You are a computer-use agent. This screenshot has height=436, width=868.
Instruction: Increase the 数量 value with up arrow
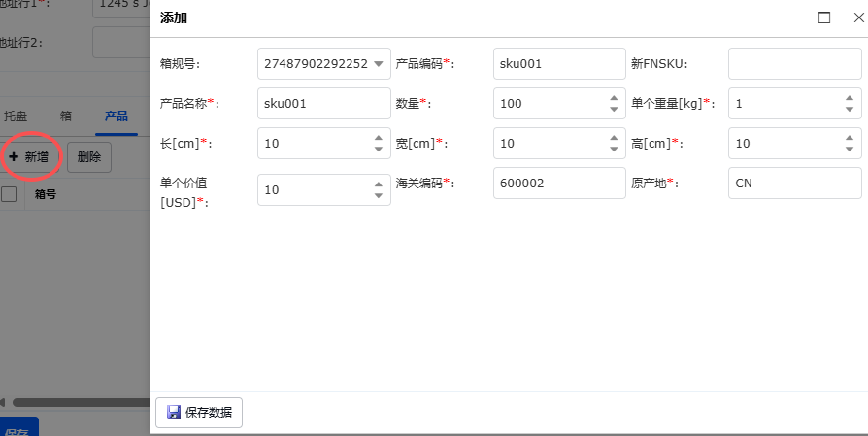(x=614, y=98)
